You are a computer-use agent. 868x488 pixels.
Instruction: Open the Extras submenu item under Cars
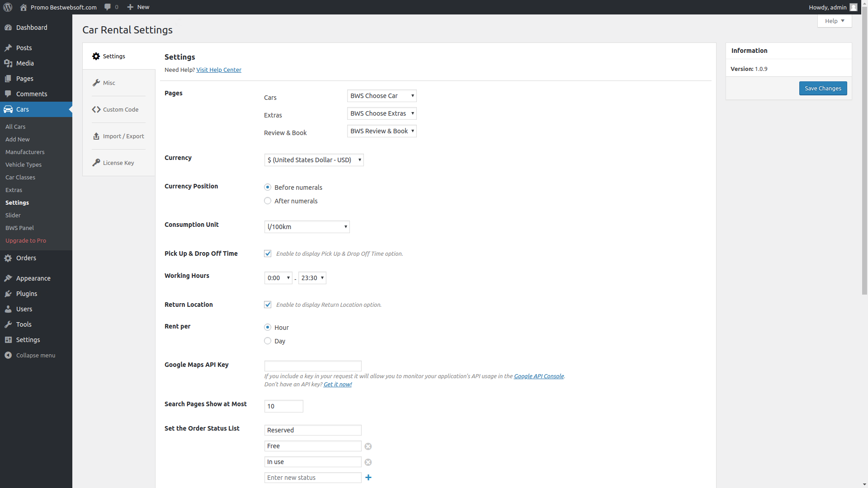click(14, 190)
